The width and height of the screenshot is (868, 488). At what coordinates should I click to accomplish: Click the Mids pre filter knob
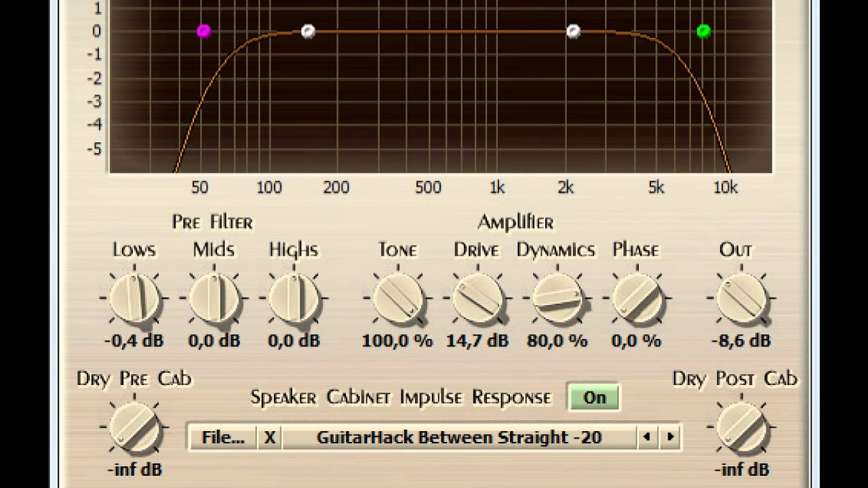coord(214,298)
